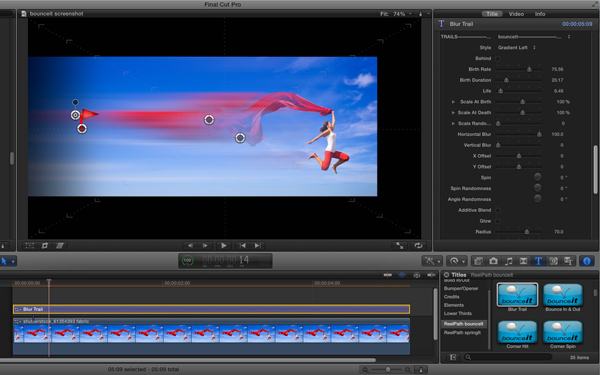Viewport: 600px width, 375px height.
Task: Open the Retime speed menu
Action: click(x=457, y=261)
